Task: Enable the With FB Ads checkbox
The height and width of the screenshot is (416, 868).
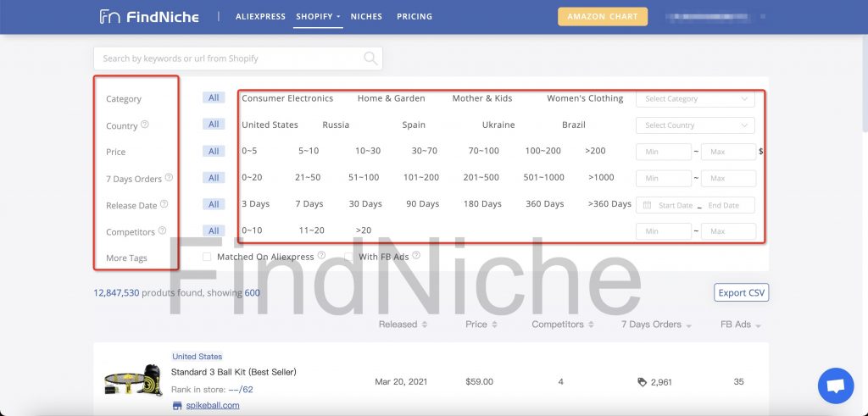Action: [348, 257]
